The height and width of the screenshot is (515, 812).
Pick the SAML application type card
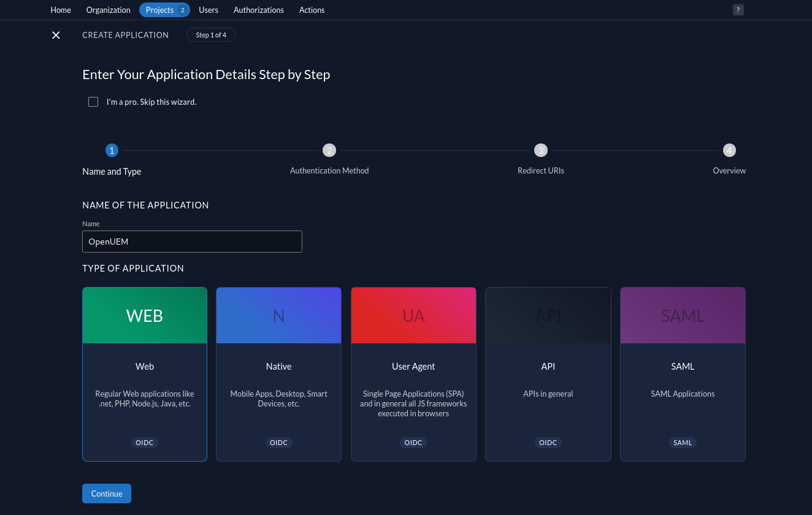683,374
